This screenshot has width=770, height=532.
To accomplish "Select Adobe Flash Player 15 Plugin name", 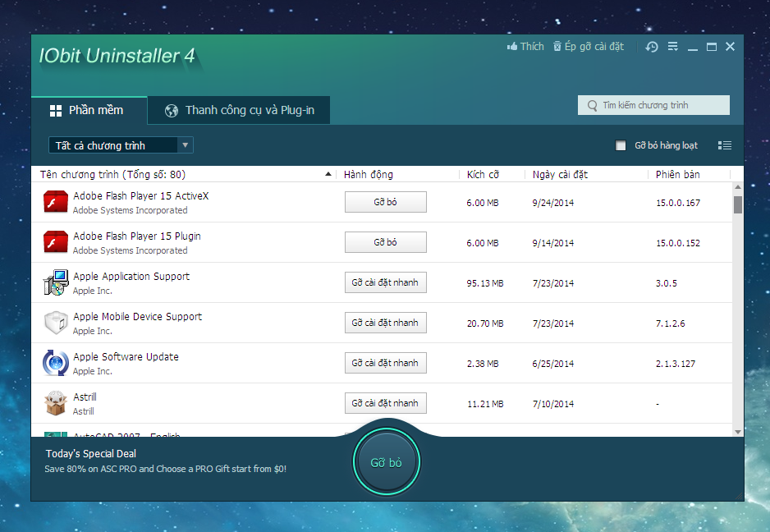I will 137,236.
